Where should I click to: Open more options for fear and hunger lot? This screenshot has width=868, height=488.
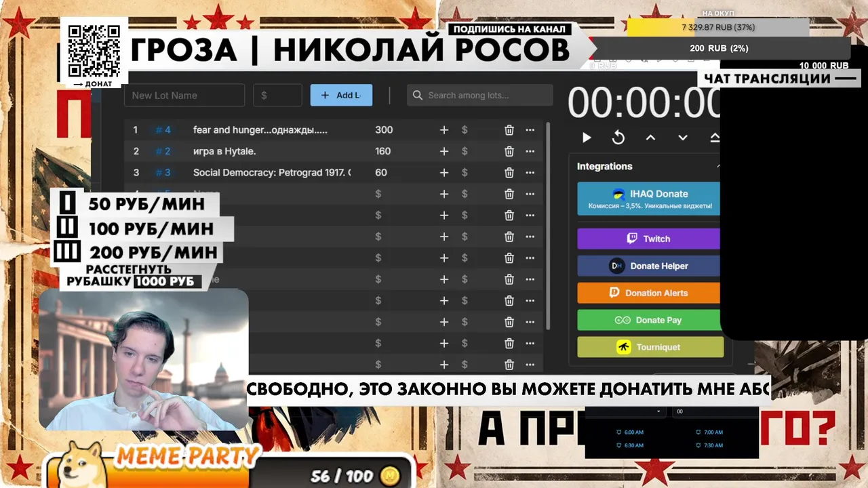(530, 130)
